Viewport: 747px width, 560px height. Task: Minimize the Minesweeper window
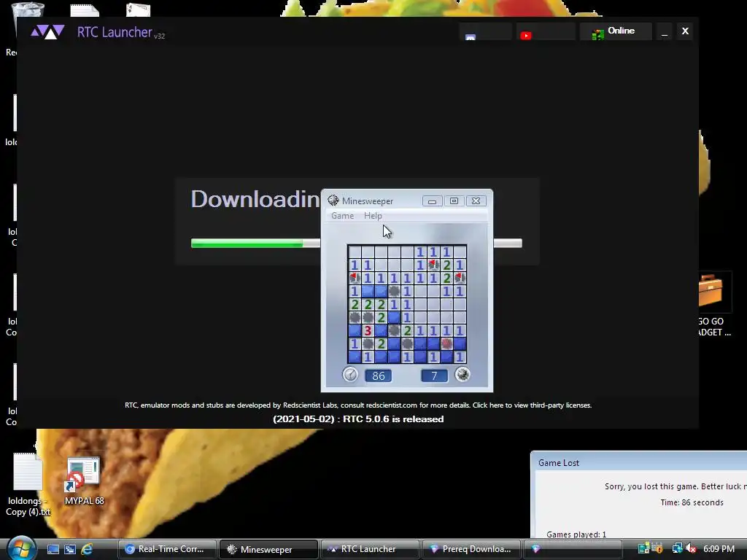coord(432,201)
